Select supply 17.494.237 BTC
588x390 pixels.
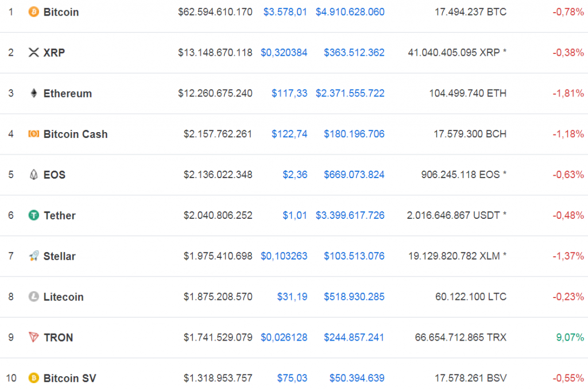click(471, 12)
